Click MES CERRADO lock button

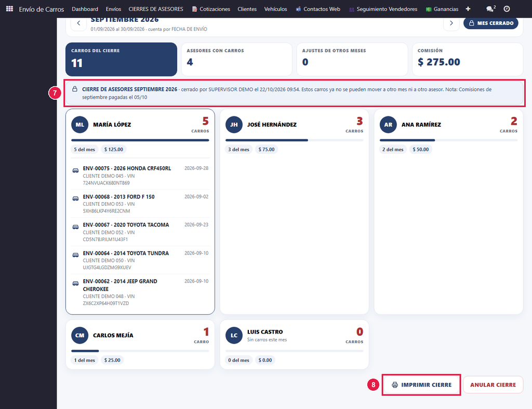(x=491, y=23)
